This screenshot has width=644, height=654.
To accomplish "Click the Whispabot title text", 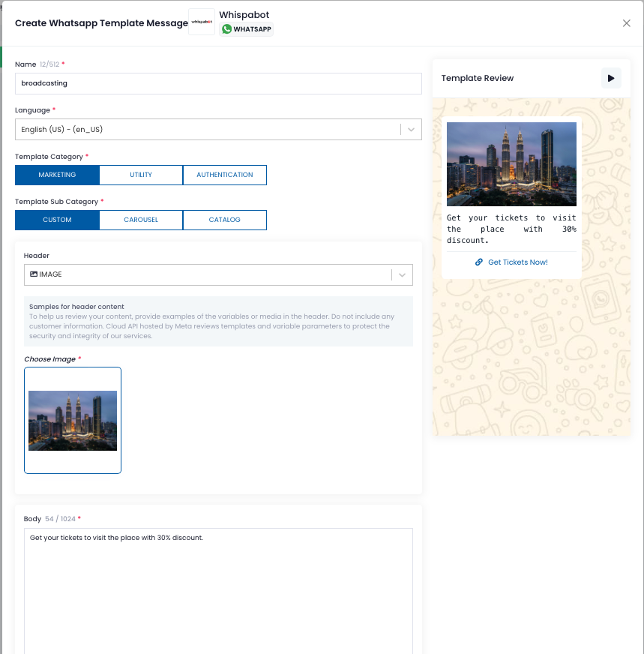I will point(244,15).
